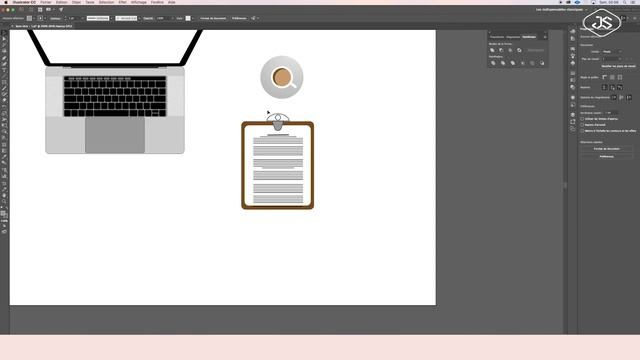640x360 pixels.
Task: Open the opacity value dropdown arrow
Action: 173,18
